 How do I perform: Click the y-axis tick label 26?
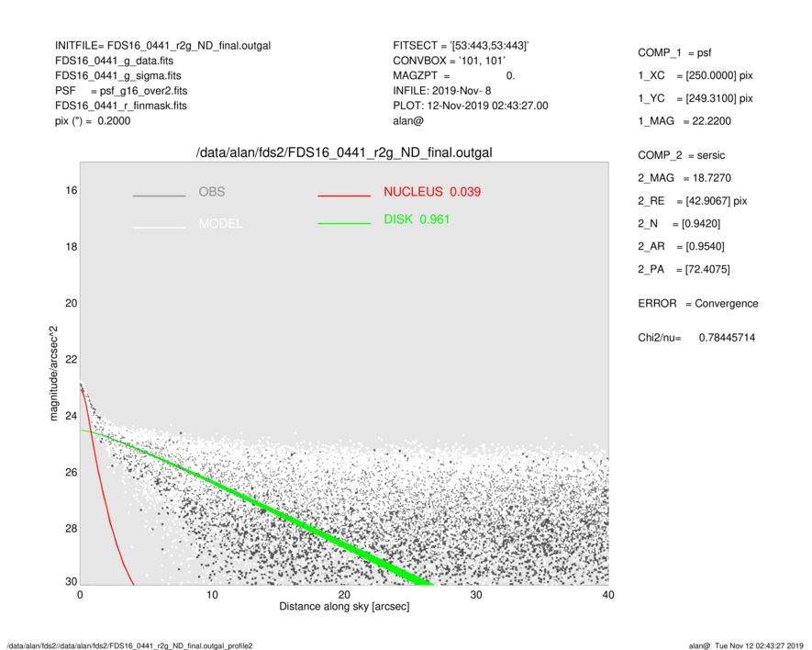(71, 472)
